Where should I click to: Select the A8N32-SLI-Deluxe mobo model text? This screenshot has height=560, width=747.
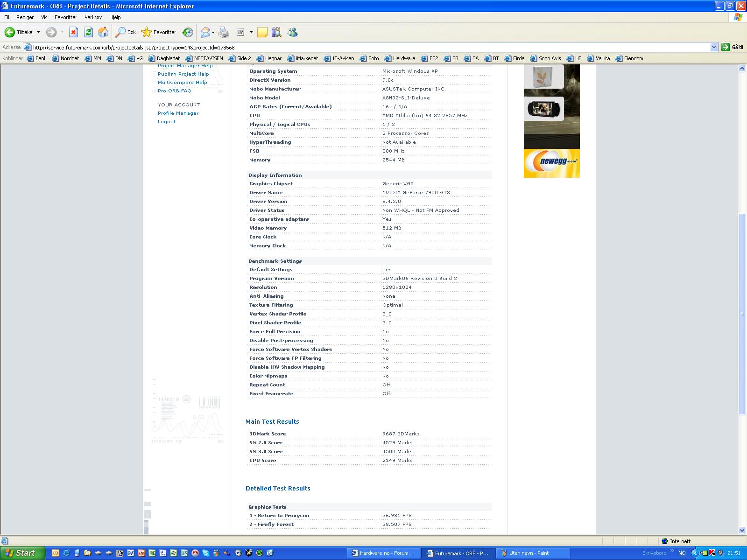[406, 98]
